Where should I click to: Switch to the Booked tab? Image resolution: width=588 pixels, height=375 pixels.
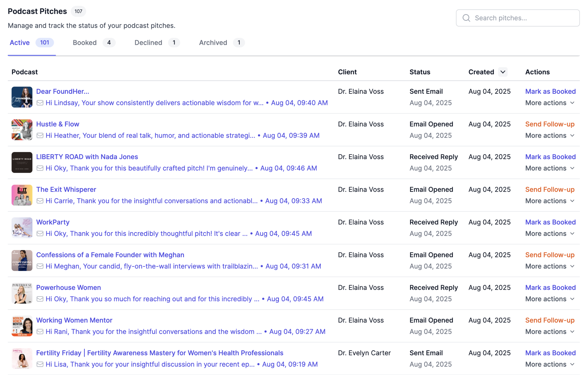[x=85, y=42]
